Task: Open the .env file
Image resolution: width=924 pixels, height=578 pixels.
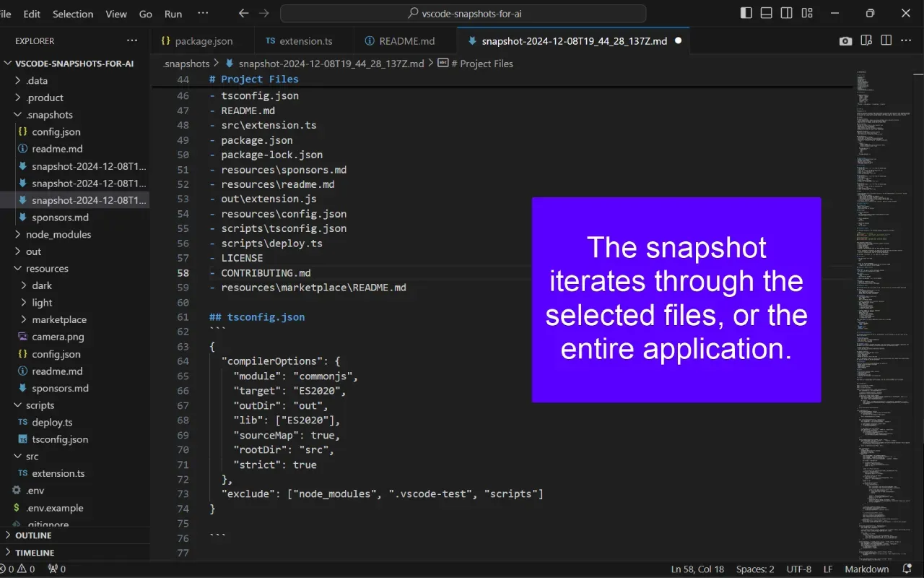Action: [x=35, y=491]
